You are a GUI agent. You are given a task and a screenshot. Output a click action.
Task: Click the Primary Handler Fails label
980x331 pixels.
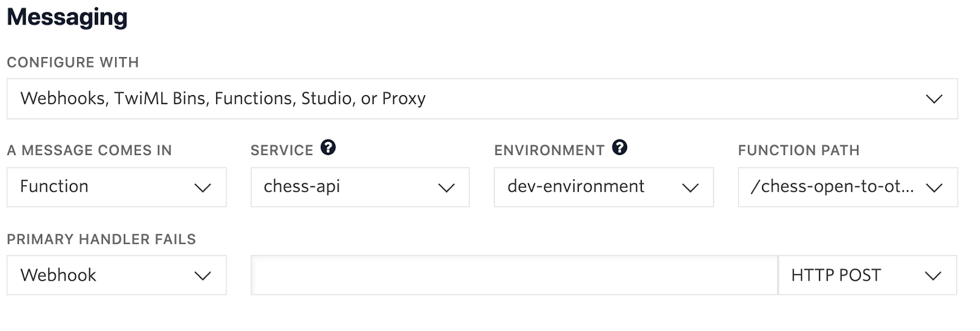[101, 239]
